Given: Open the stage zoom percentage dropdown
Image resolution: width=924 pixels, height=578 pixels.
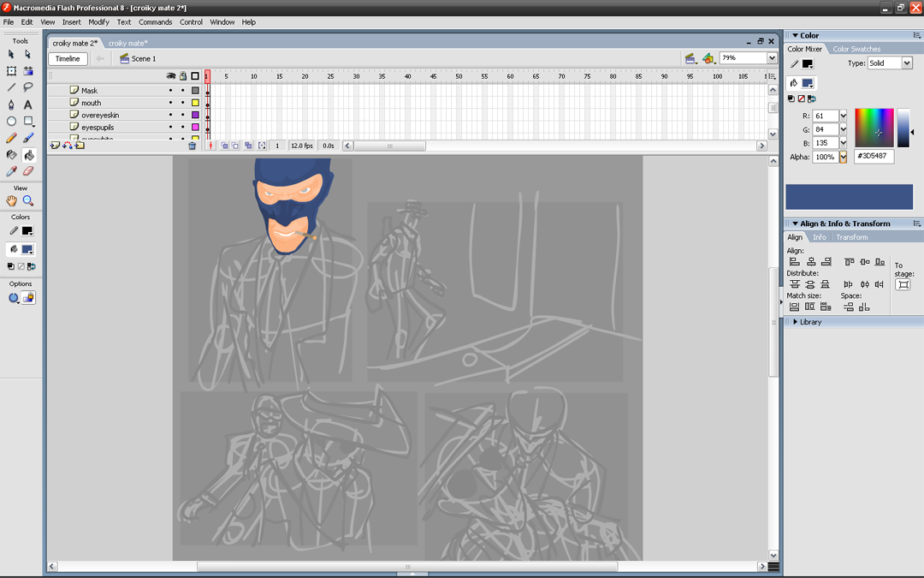Looking at the screenshot, I should click(771, 58).
